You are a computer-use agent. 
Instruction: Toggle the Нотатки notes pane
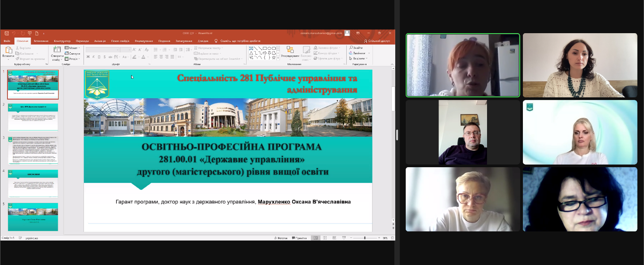click(281, 238)
